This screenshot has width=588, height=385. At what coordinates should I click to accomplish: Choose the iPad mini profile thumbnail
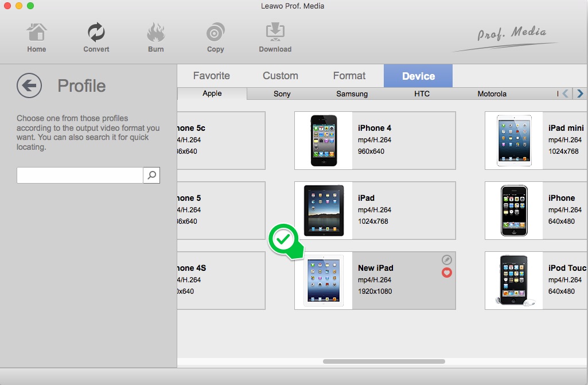514,141
